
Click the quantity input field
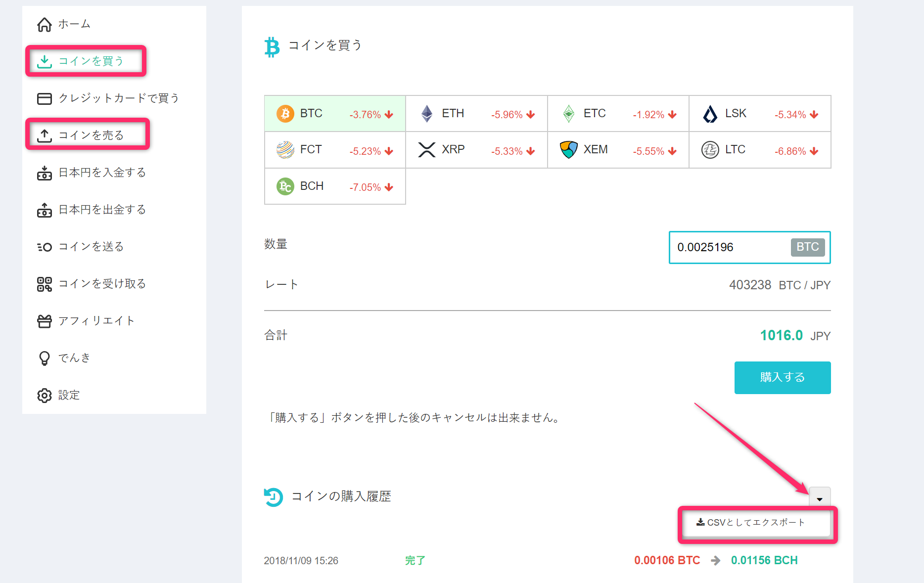pyautogui.click(x=749, y=247)
